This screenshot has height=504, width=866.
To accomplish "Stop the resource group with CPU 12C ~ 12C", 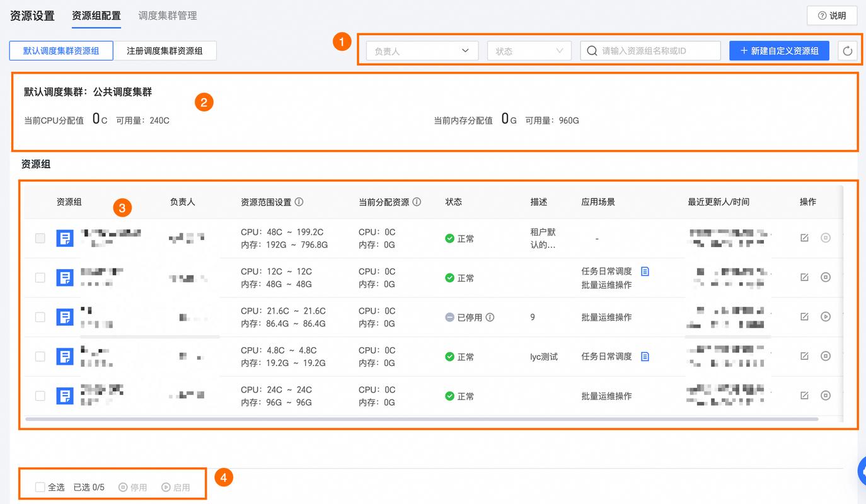I will coord(826,277).
